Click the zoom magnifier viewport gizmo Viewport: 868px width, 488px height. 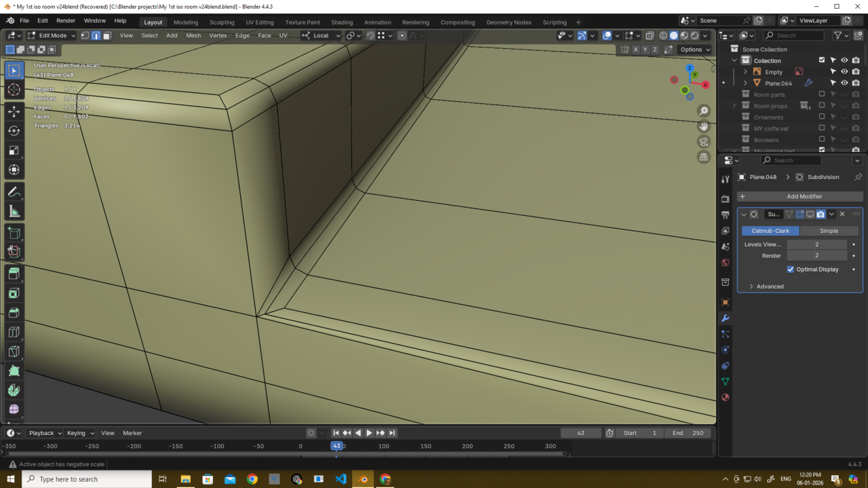[x=703, y=111]
